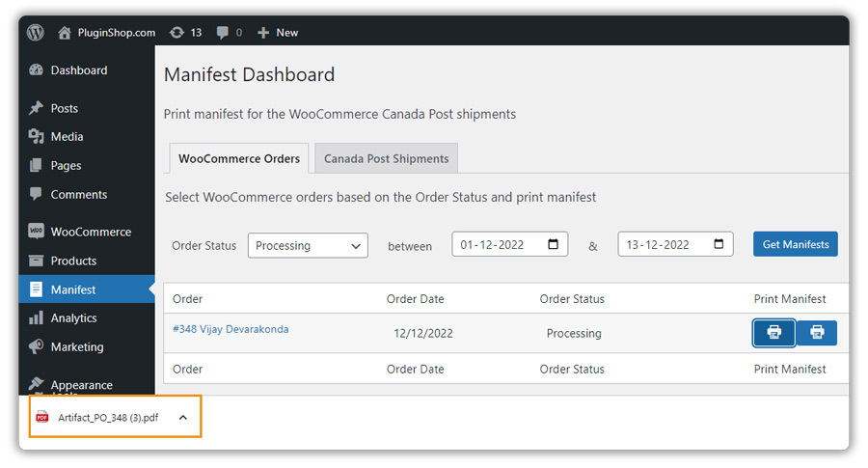Click the second print manifest icon
The image size is (868, 468).
coord(817,332)
